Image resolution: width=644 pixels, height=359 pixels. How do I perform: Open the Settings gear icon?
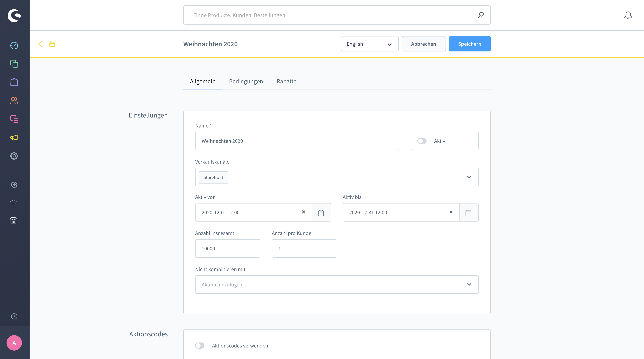coord(14,156)
